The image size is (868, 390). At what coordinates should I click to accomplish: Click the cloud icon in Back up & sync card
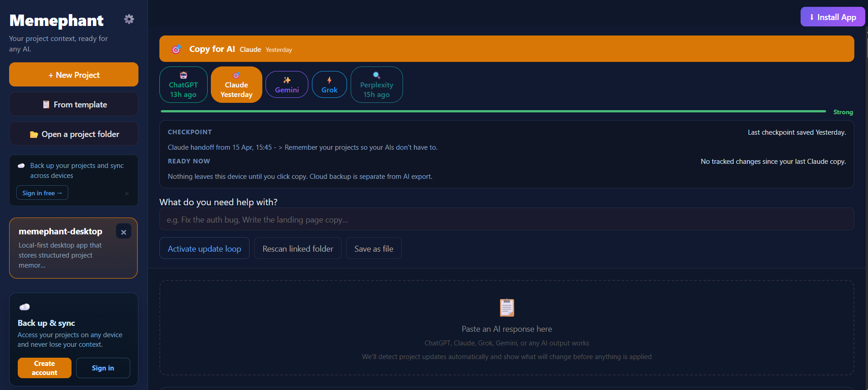coord(25,307)
